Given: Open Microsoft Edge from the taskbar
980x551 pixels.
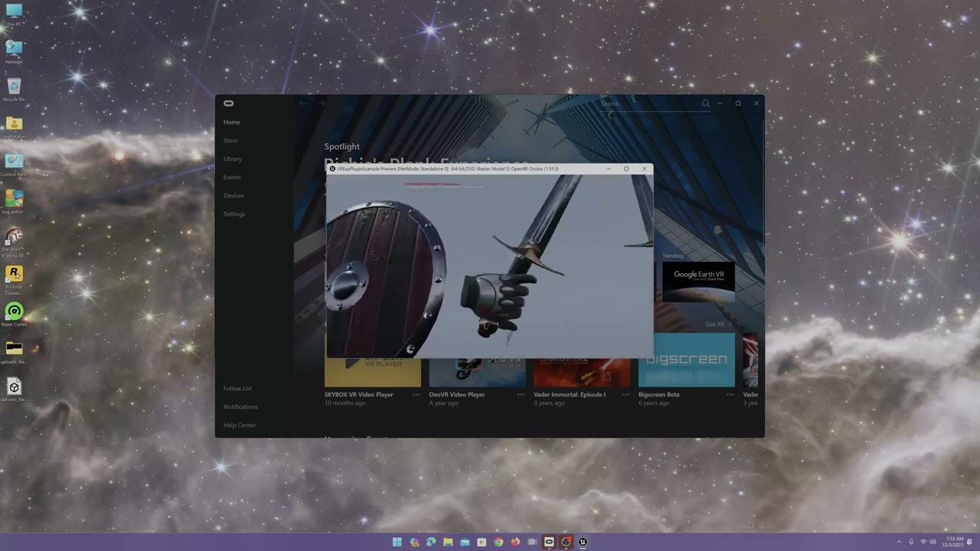Looking at the screenshot, I should click(431, 542).
